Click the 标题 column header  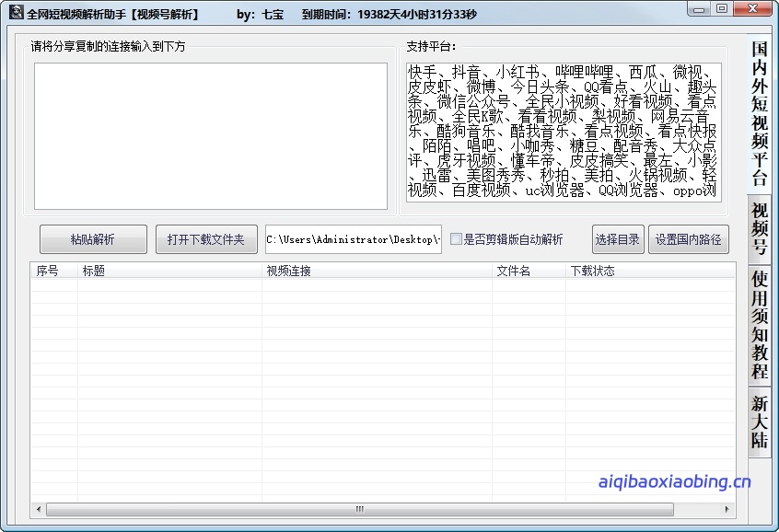(169, 271)
